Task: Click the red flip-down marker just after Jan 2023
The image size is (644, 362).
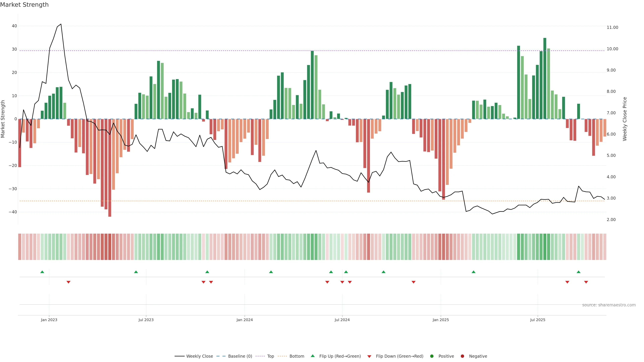Action: pos(68,282)
